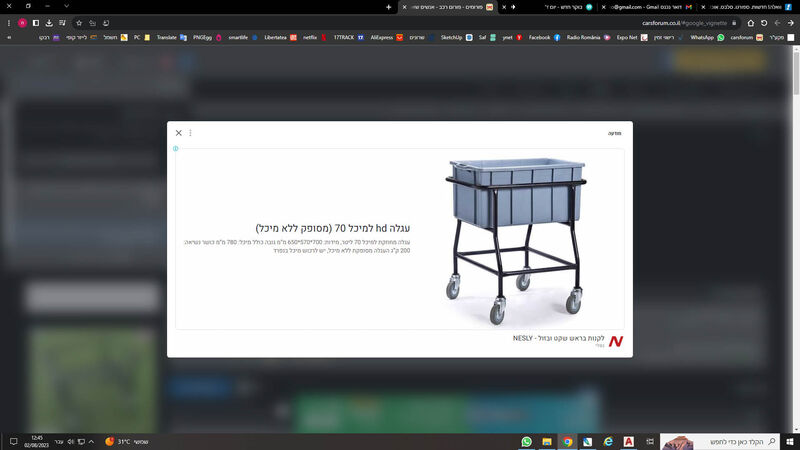Open the Facebook bookmark
This screenshot has height=450, width=800.
(544, 37)
